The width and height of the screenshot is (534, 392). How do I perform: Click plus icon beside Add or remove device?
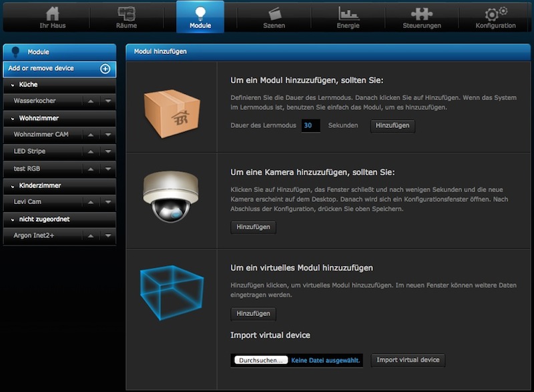[105, 69]
